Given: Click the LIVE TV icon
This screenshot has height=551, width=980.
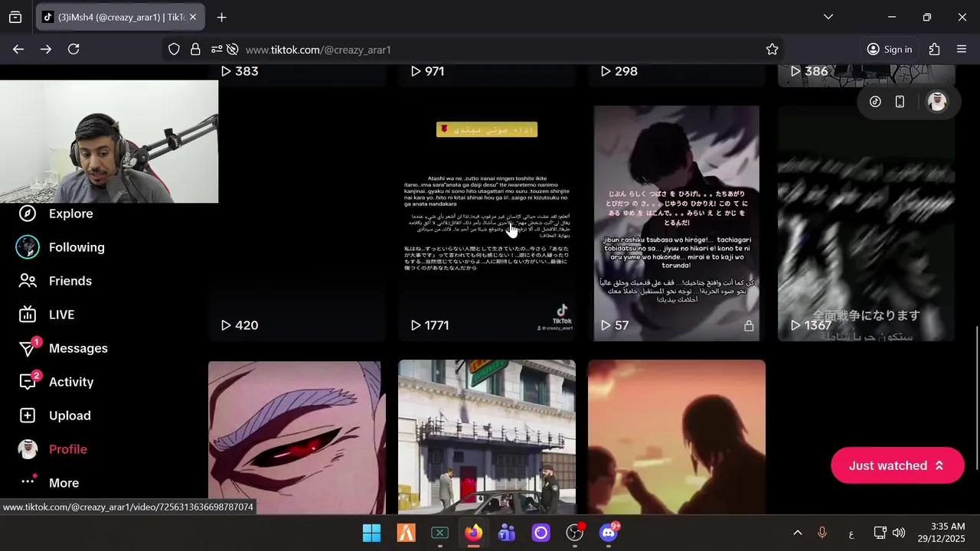Looking at the screenshot, I should pos(28,315).
